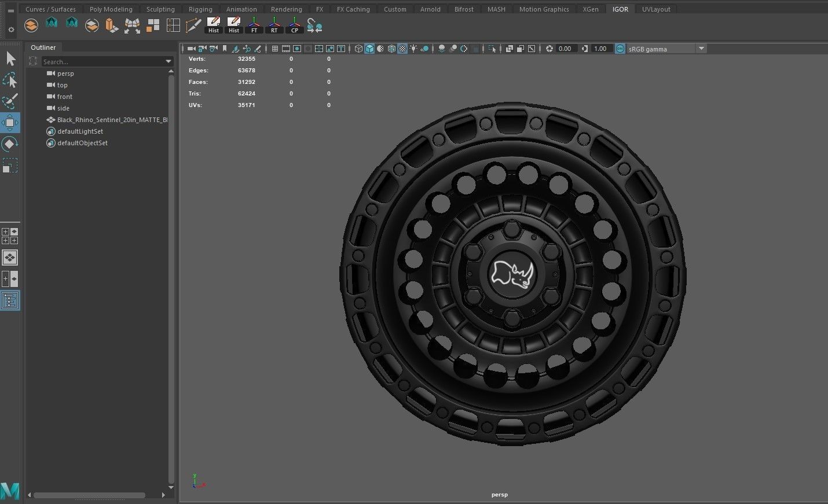Pick the Rotate tool

coord(10,144)
